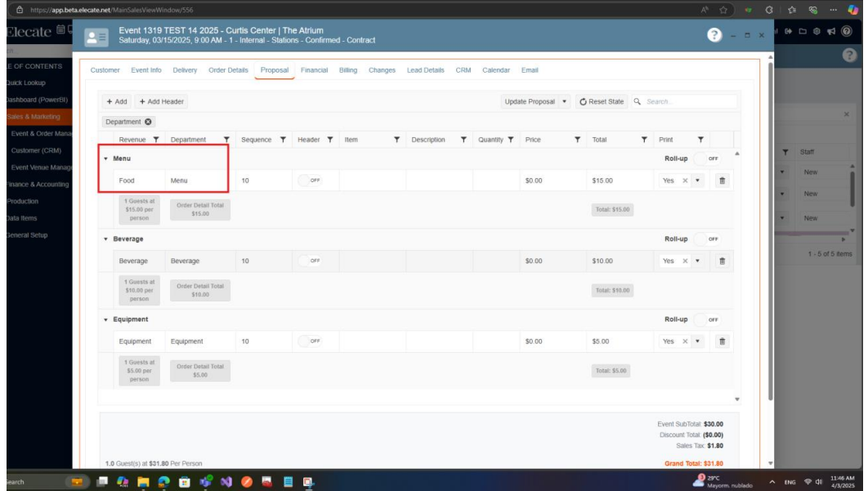Image resolution: width=868 pixels, height=491 pixels.
Task: Filter the Item column
Action: pos(397,140)
